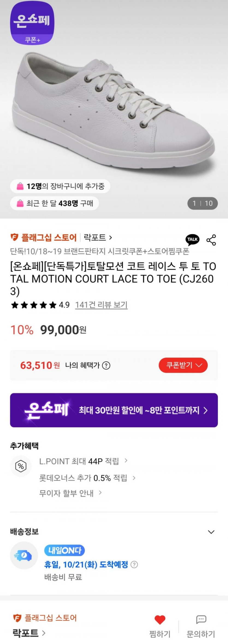Tap the 문의하기 chat bubble icon
Viewport: 228px width, 644px height.
pyautogui.click(x=201, y=619)
